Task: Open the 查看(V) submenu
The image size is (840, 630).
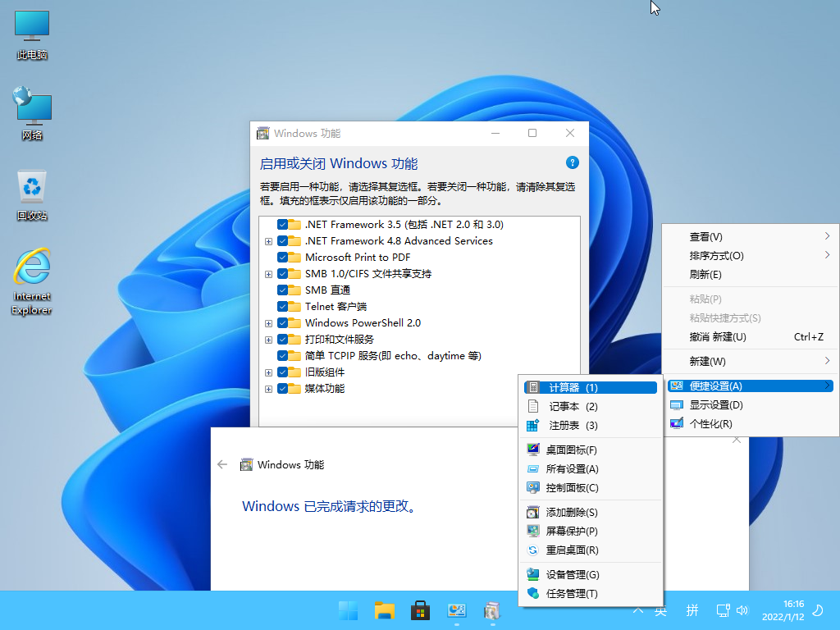Action: [x=750, y=237]
